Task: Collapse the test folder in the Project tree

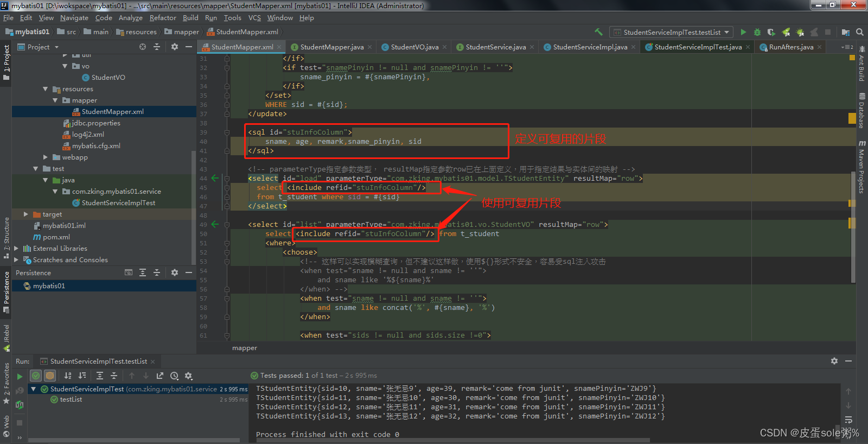Action: 36,169
